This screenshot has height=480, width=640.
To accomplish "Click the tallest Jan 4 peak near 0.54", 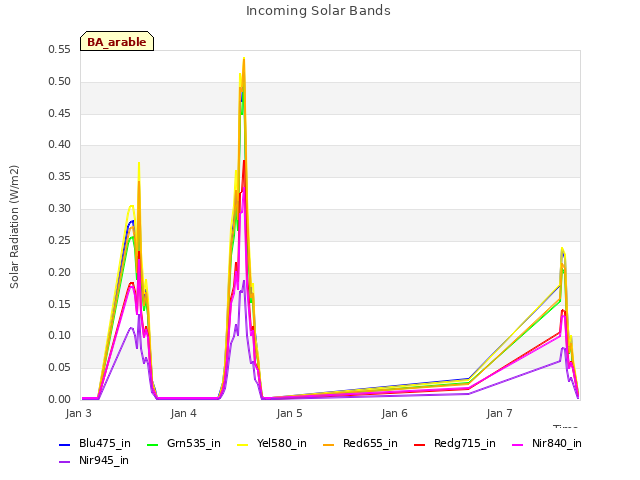I will coord(244,59).
